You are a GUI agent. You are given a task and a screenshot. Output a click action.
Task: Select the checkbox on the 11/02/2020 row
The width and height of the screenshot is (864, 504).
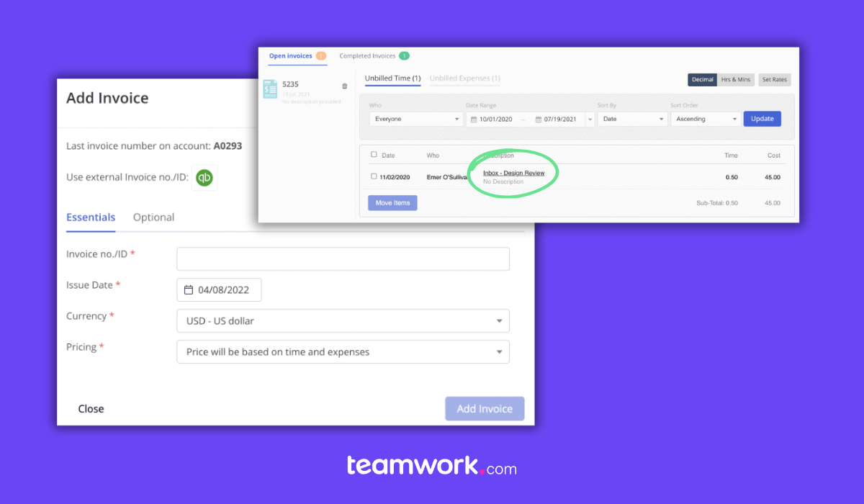[x=374, y=176]
